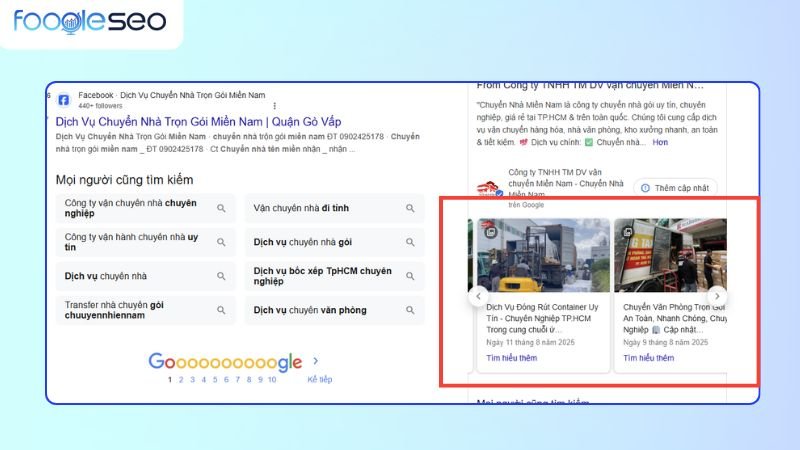Click the company profile logo avatar
The width and height of the screenshot is (800, 450).
pos(488,189)
